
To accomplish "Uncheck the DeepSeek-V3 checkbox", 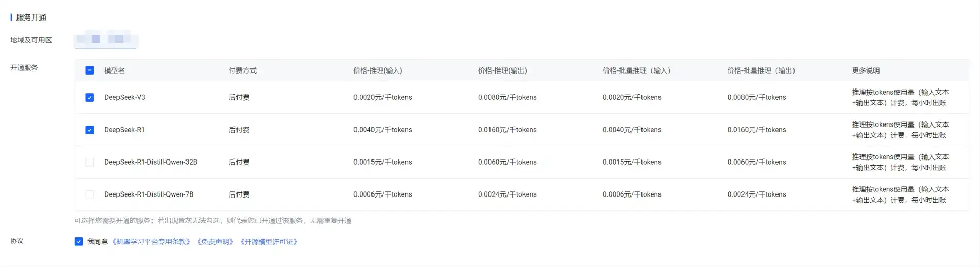I will click(90, 98).
